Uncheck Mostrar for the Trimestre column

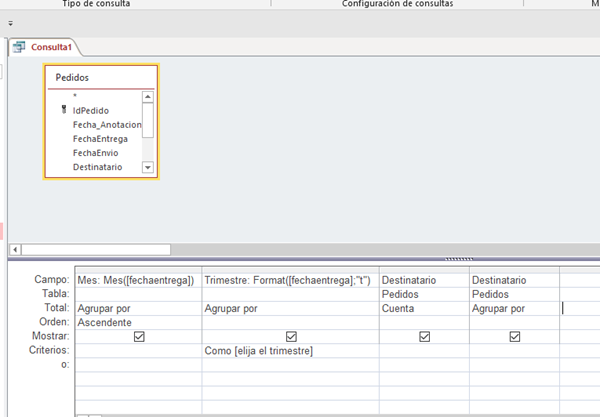(x=291, y=337)
